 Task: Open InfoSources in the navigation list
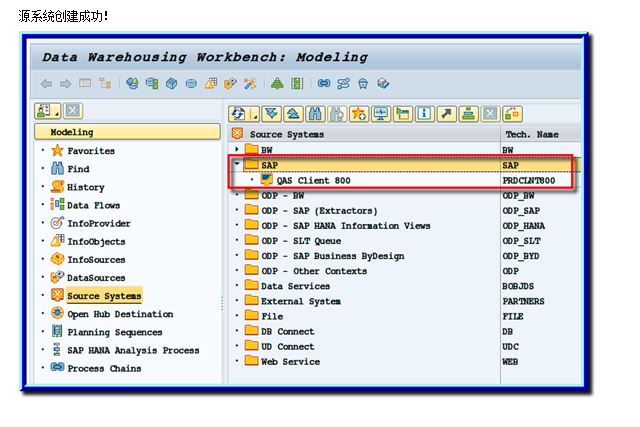coord(96,260)
